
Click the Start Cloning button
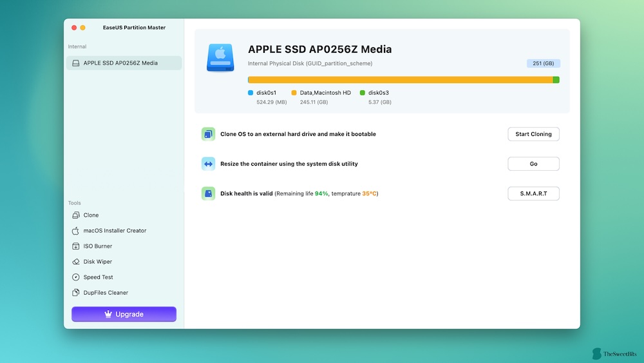point(533,134)
